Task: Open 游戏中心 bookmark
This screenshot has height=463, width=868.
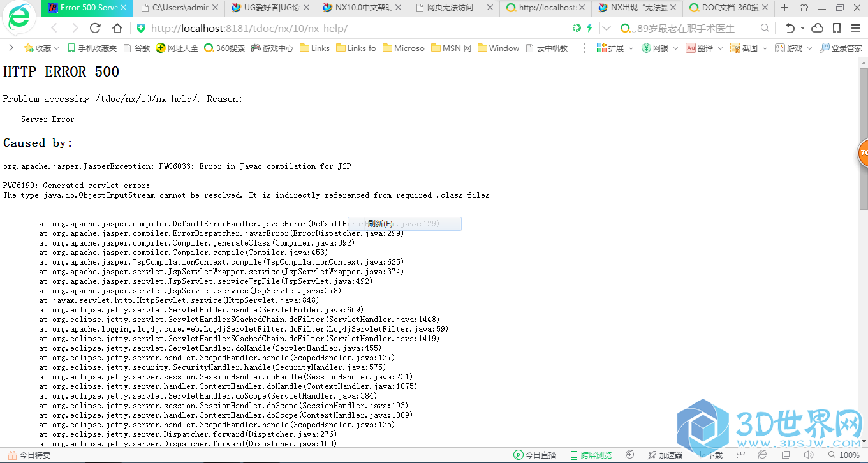Action: pos(272,48)
